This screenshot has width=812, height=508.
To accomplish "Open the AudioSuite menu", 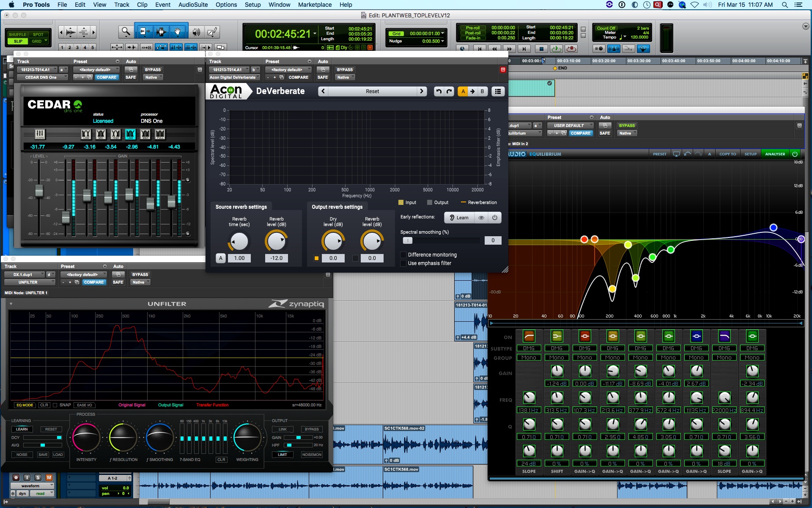I will point(193,5).
